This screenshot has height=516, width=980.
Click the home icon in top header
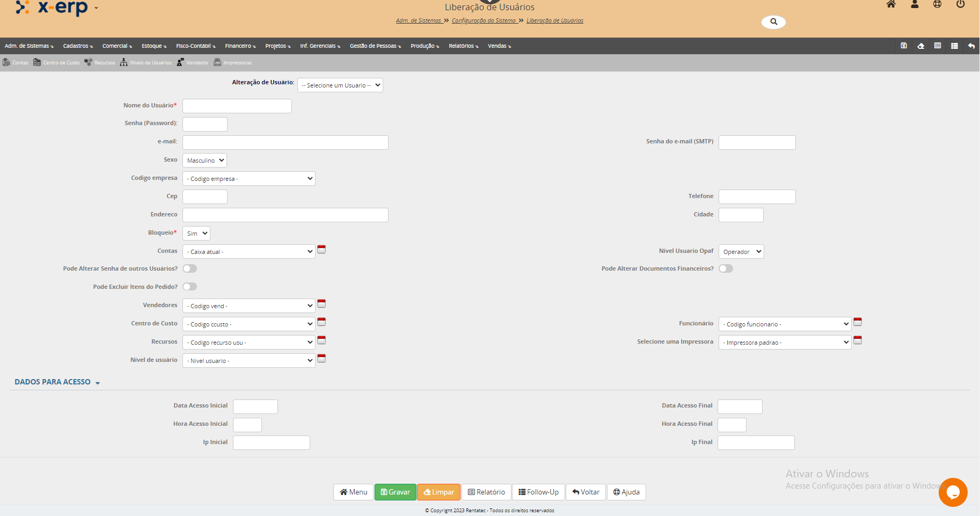(x=891, y=4)
